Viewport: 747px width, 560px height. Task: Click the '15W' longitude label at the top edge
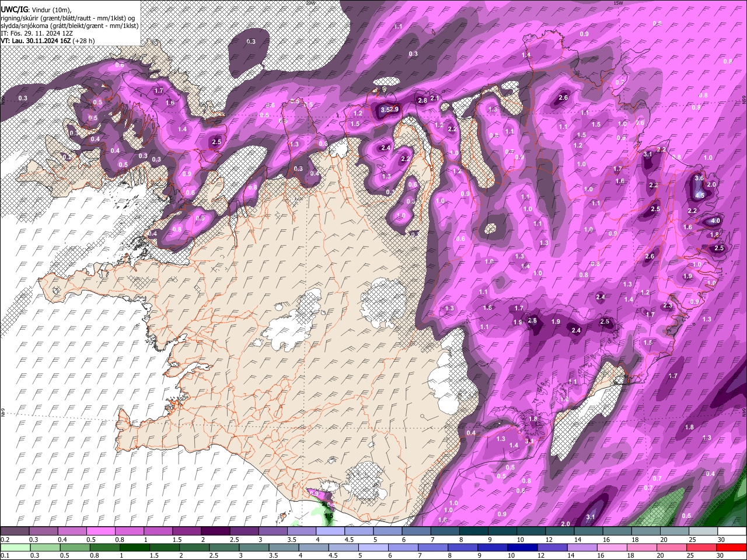pos(619,2)
